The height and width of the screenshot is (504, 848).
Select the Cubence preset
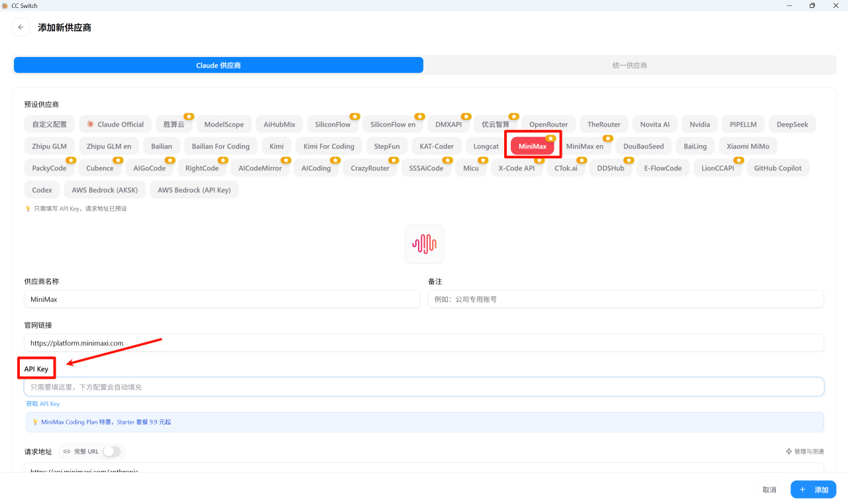click(x=100, y=168)
